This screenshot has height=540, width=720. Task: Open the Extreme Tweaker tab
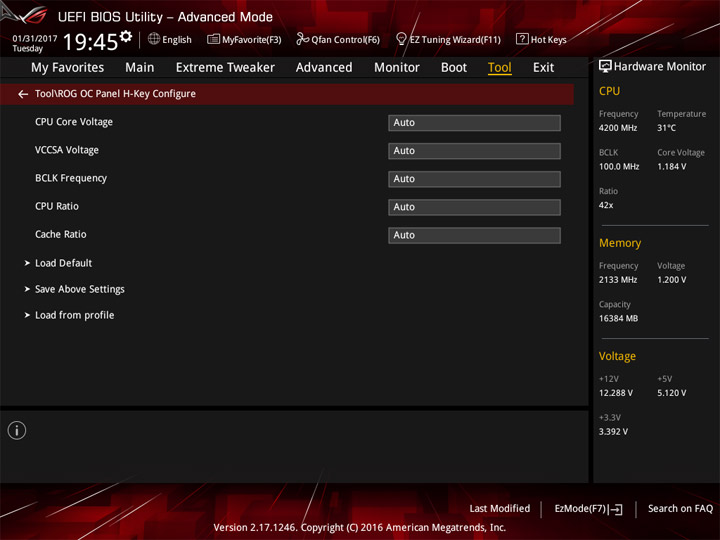225,68
